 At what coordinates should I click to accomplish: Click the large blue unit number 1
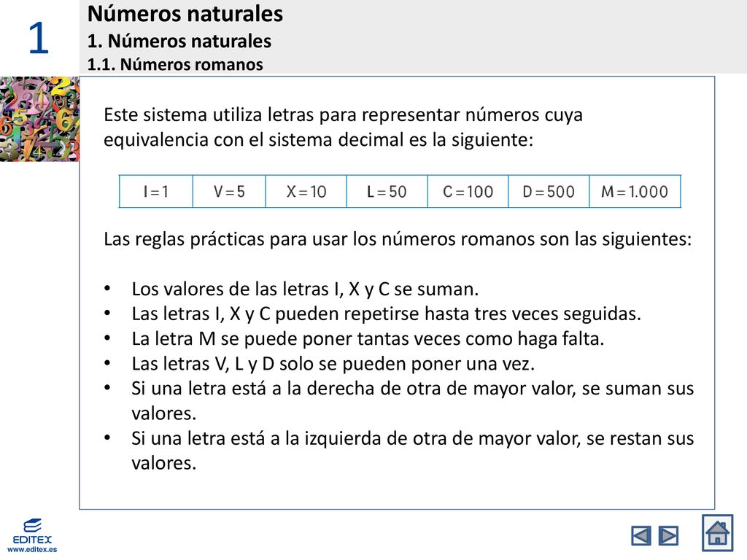click(x=38, y=38)
